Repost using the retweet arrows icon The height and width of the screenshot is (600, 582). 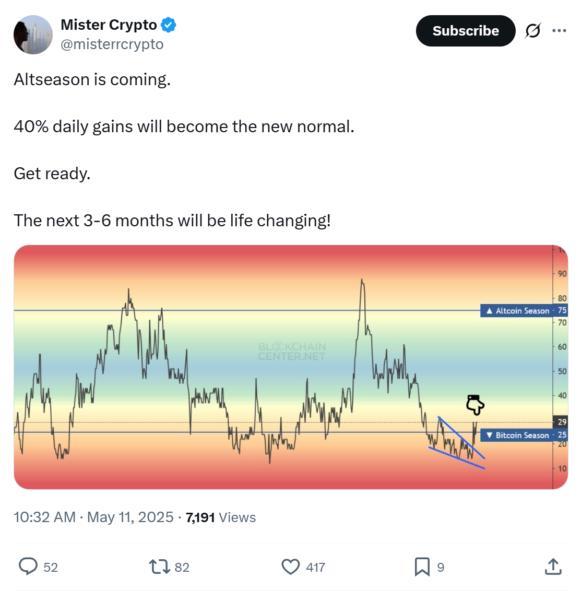(160, 567)
